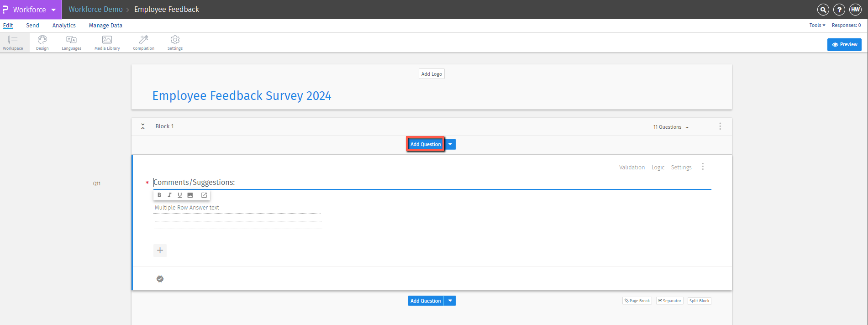868x325 pixels.
Task: Click the top Add Question button
Action: 426,144
